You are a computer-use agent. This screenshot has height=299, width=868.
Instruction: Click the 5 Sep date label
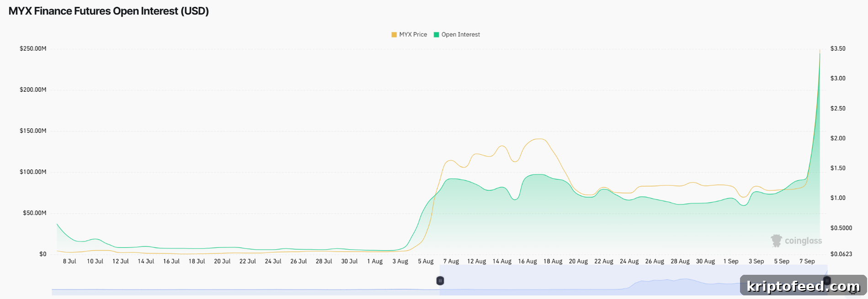(x=782, y=262)
